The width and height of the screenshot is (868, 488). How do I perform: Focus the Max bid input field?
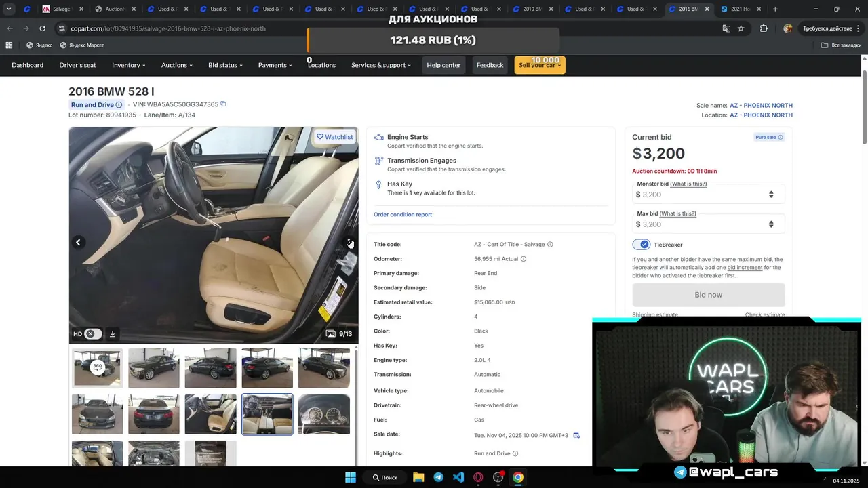tap(708, 224)
